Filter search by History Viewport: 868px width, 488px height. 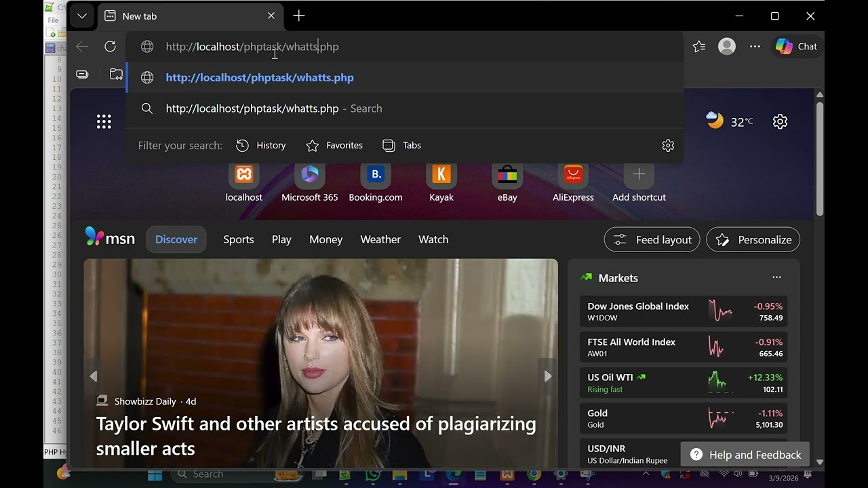[261, 145]
